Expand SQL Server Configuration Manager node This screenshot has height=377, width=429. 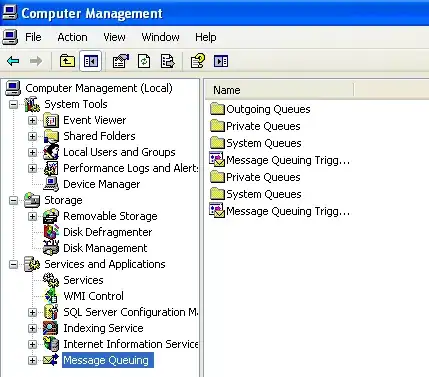pos(32,312)
